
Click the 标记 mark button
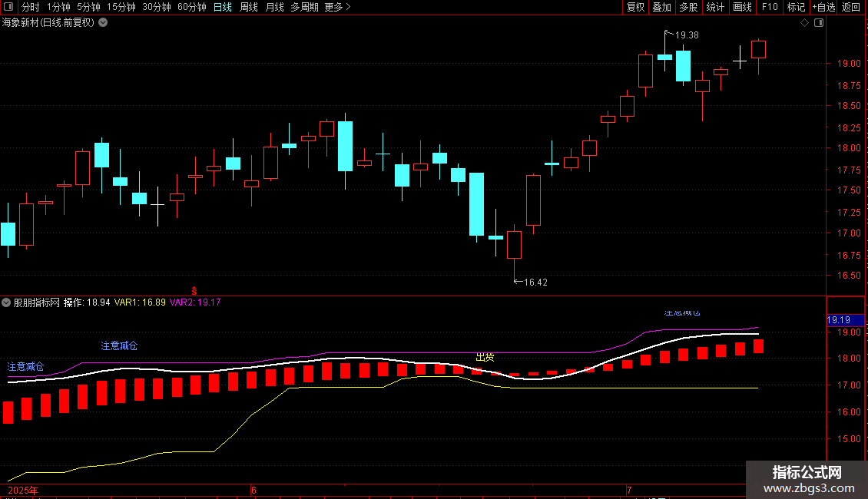coord(796,7)
